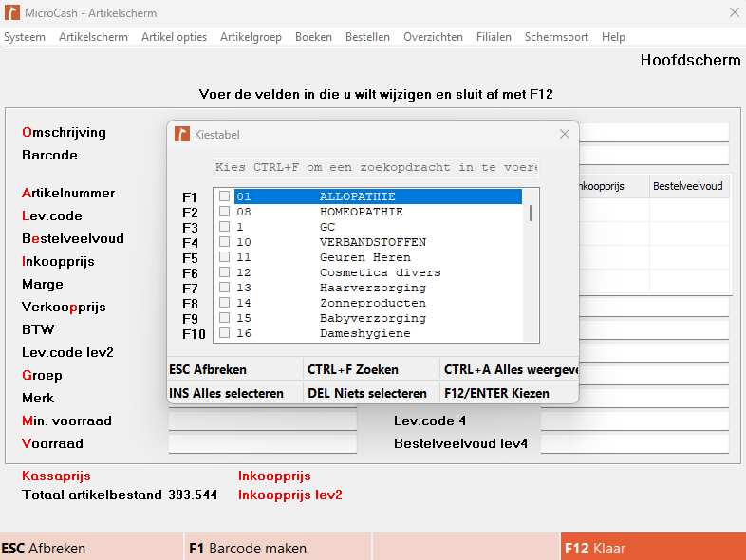Image resolution: width=746 pixels, height=560 pixels.
Task: Tick the checkbox for 11 Geuren Heren
Action: [x=225, y=257]
